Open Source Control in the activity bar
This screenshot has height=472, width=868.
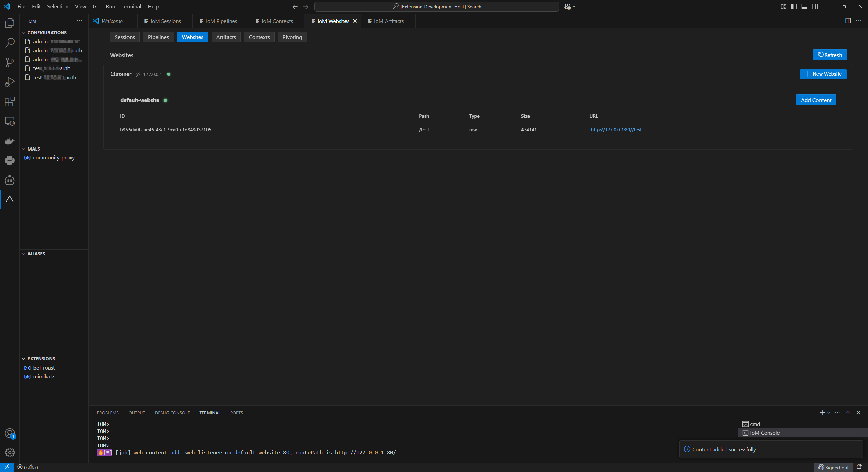point(9,62)
